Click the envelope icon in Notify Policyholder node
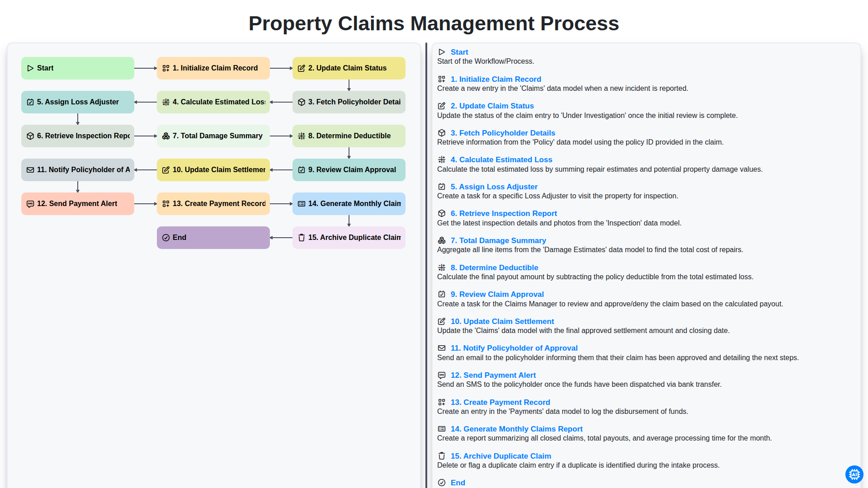The height and width of the screenshot is (488, 868). [x=30, y=170]
